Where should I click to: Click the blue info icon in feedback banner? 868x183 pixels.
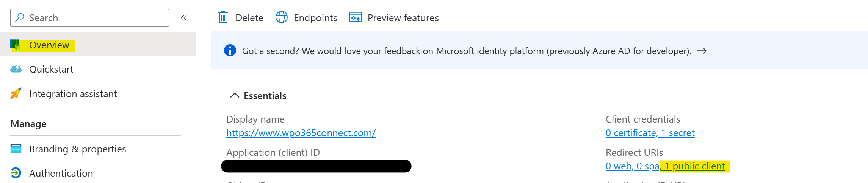tap(230, 50)
